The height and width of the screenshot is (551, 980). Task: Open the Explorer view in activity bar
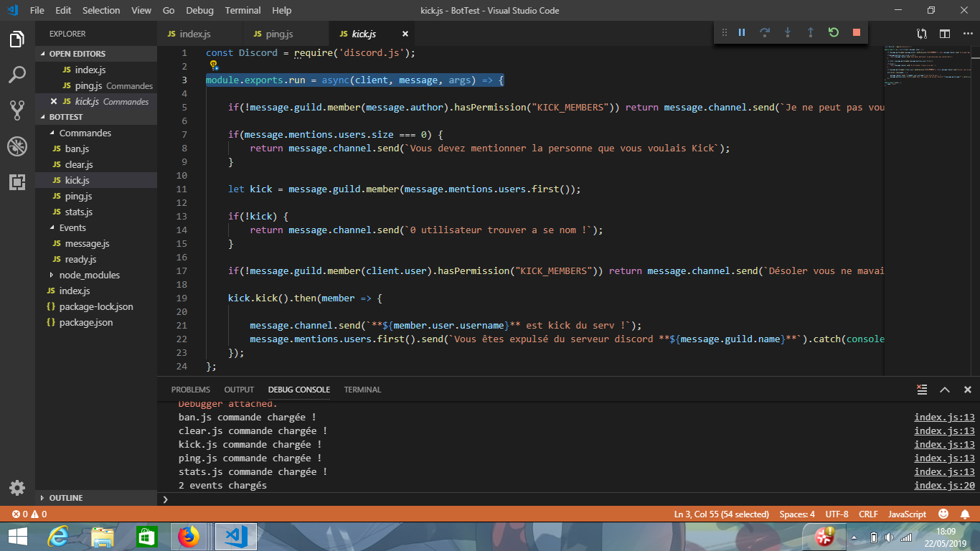click(x=17, y=39)
